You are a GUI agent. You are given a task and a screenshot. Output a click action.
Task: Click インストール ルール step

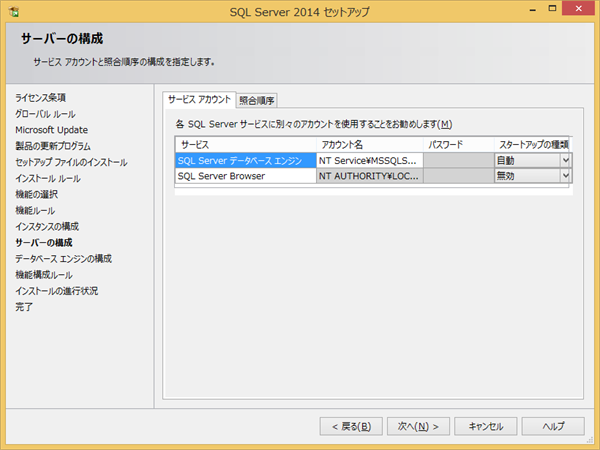pos(48,178)
